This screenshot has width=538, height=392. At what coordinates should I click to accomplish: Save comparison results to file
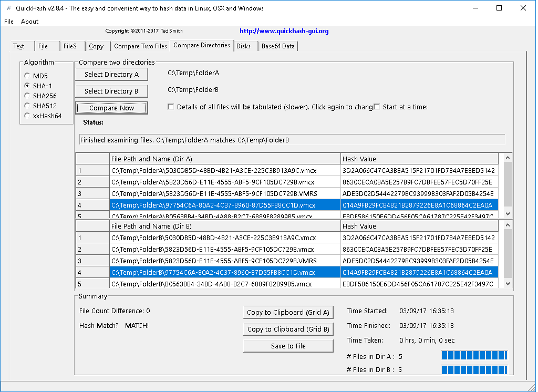coord(288,346)
